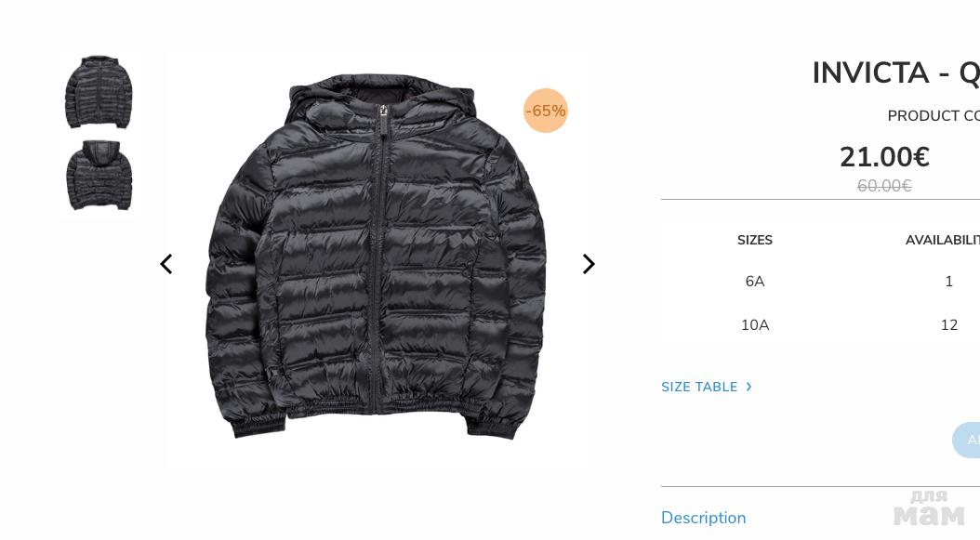
Task: Click the chevron next to SIZE TABLE
Action: coord(748,387)
